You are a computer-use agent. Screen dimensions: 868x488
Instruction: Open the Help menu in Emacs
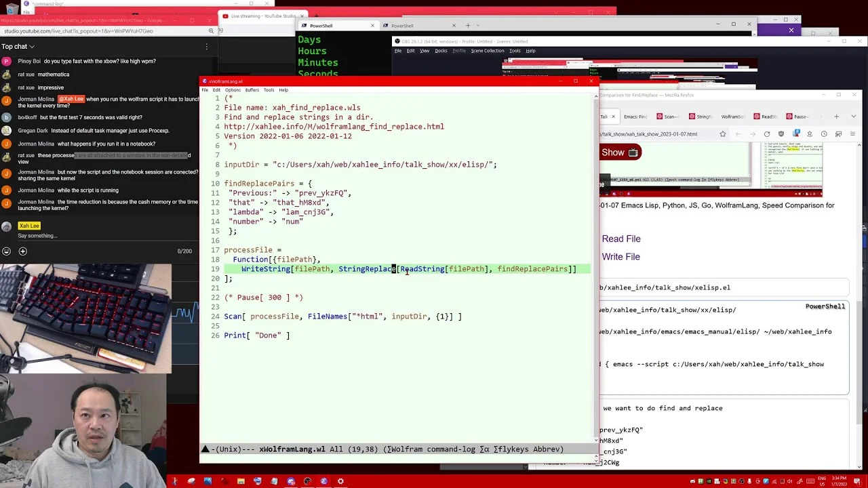coord(283,90)
